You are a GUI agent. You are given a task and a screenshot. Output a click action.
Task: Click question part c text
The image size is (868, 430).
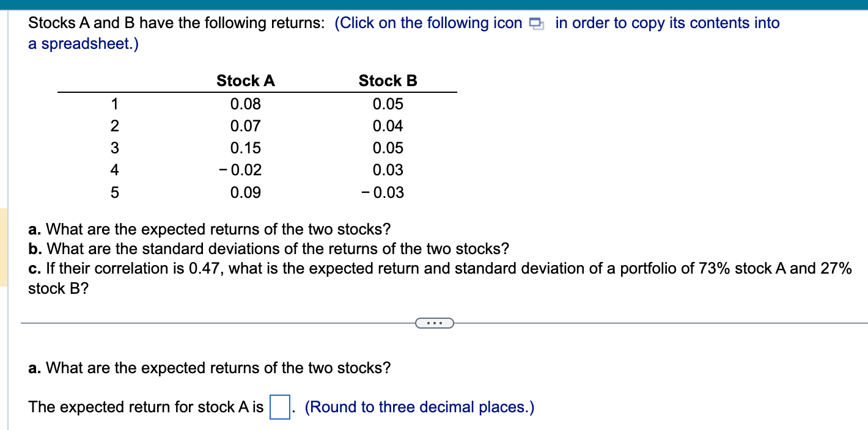[x=428, y=268]
